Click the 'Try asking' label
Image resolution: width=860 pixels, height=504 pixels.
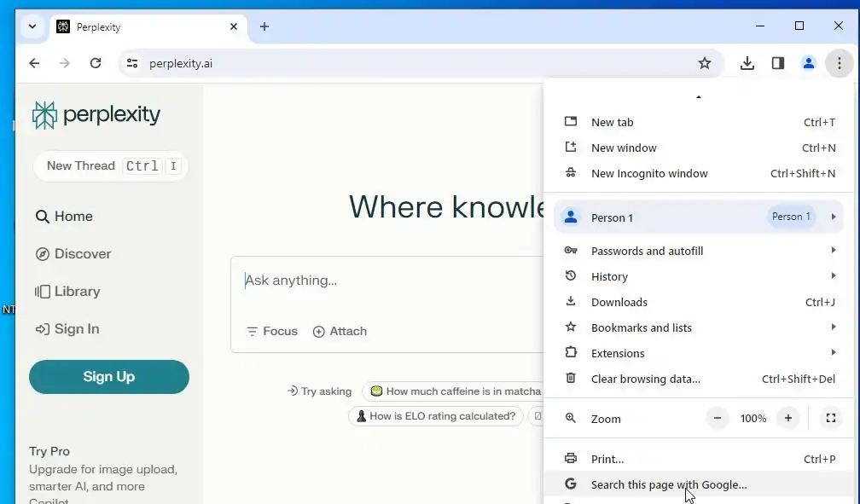319,391
